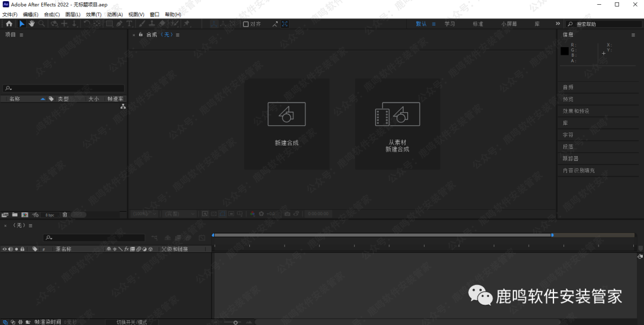644x325 pixels.
Task: Select the Roto Brush tool
Action: point(175,24)
